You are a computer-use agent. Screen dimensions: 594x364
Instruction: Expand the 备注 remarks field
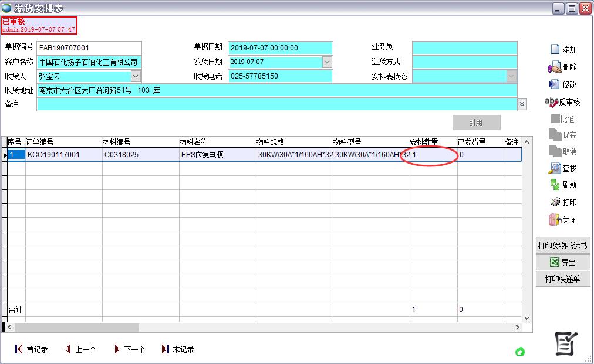[521, 104]
